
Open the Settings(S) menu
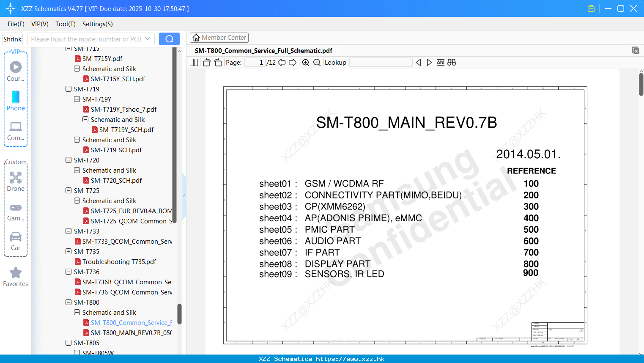point(98,24)
